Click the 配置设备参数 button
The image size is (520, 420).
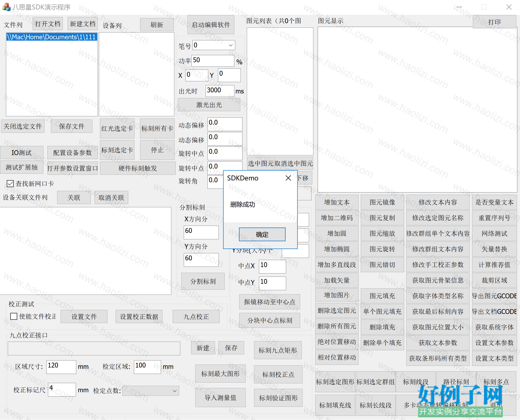(72, 153)
